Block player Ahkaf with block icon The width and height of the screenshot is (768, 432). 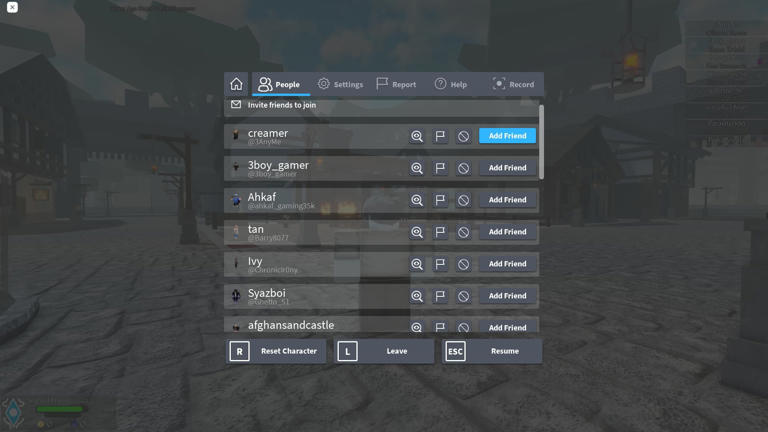463,200
